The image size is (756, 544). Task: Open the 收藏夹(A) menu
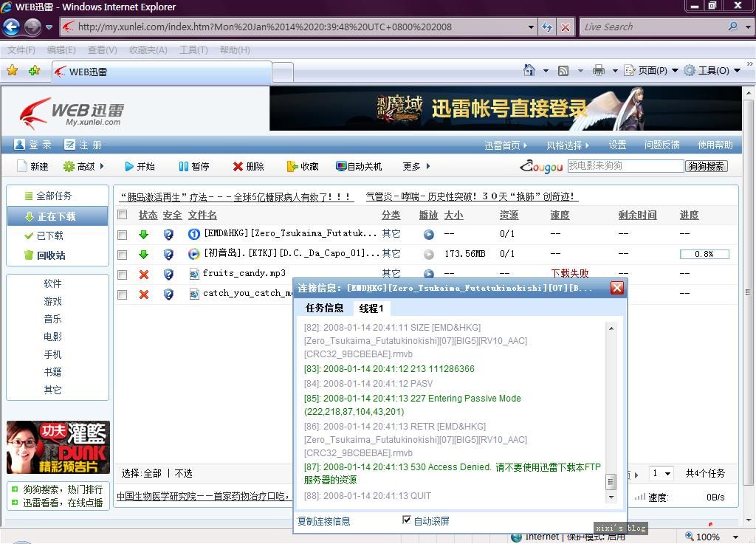click(148, 50)
